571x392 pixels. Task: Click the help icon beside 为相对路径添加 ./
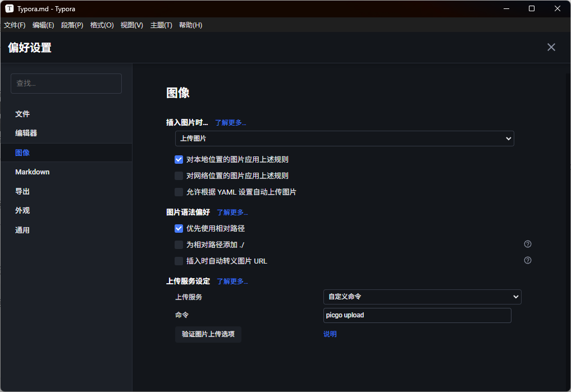pos(527,244)
